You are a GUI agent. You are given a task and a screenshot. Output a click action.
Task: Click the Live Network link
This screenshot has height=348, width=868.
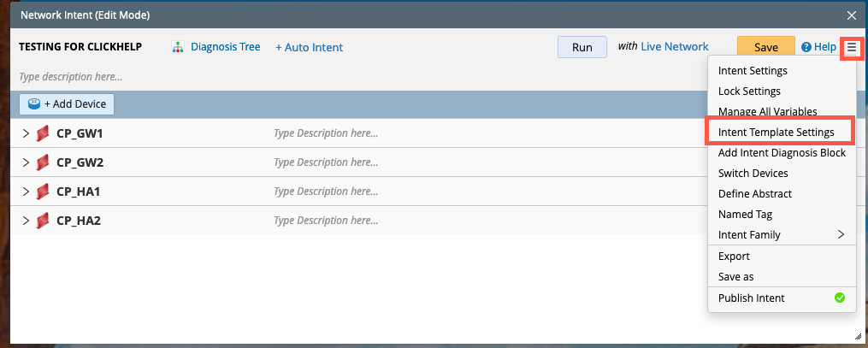(x=675, y=47)
